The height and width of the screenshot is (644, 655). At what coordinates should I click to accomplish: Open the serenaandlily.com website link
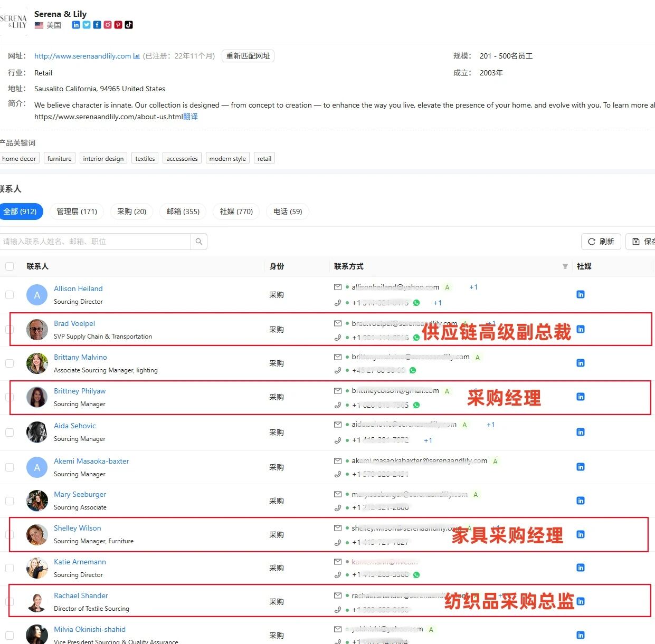coord(83,56)
